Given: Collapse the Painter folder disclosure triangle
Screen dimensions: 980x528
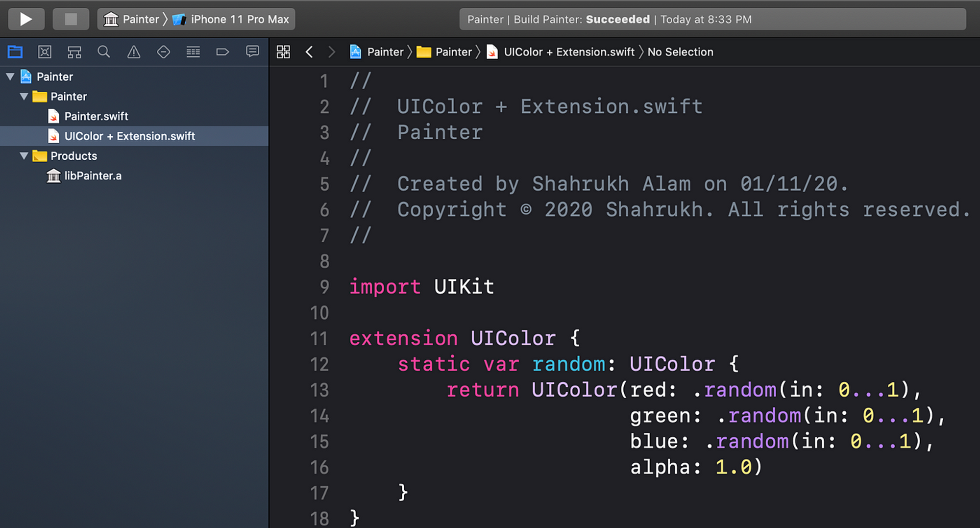Looking at the screenshot, I should point(24,96).
